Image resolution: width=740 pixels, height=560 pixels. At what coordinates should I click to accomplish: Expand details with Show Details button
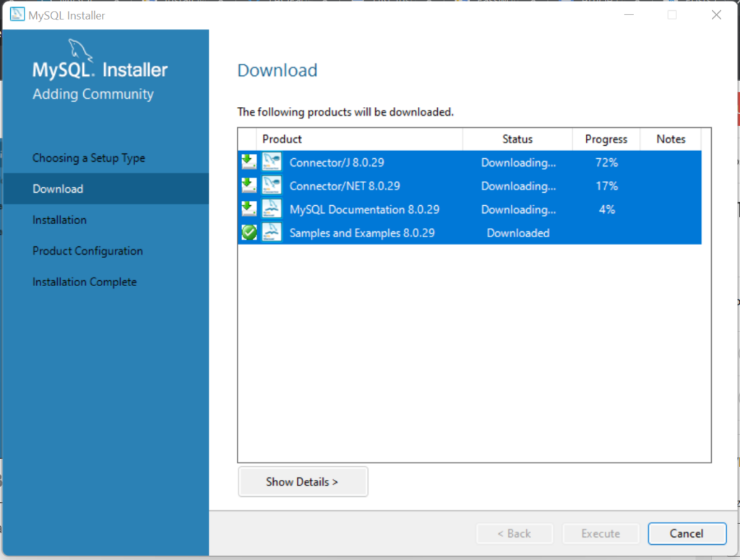[x=303, y=482]
